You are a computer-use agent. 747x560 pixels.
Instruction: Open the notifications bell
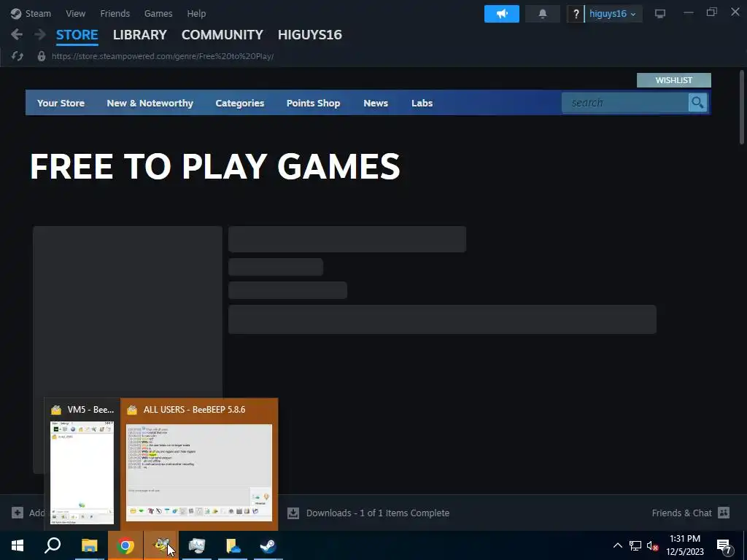coord(543,14)
